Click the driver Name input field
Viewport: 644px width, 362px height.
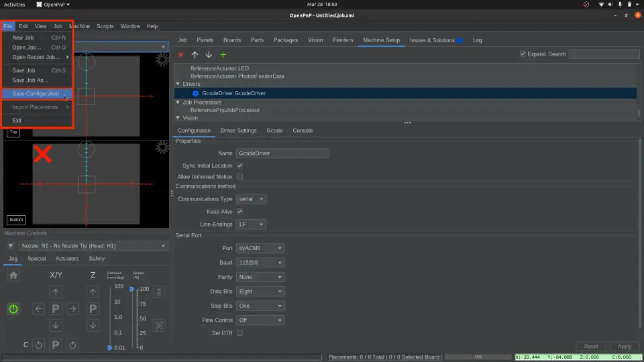click(282, 154)
